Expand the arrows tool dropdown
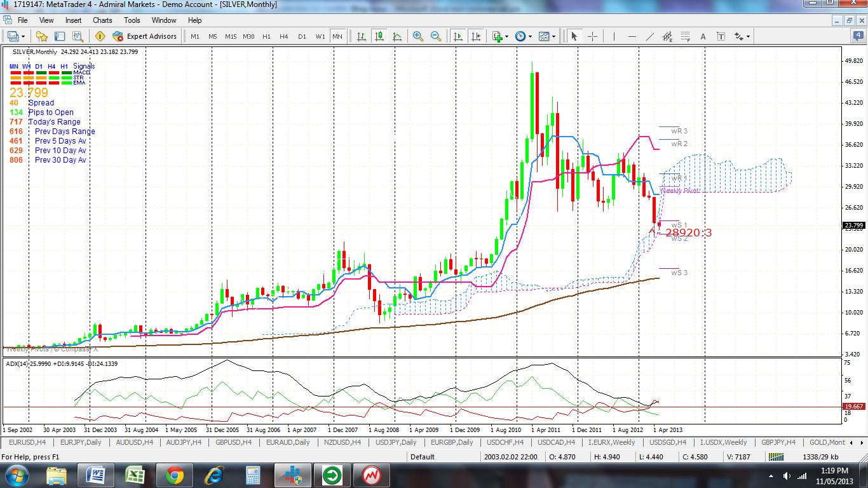This screenshot has height=488, width=868. pos(748,36)
